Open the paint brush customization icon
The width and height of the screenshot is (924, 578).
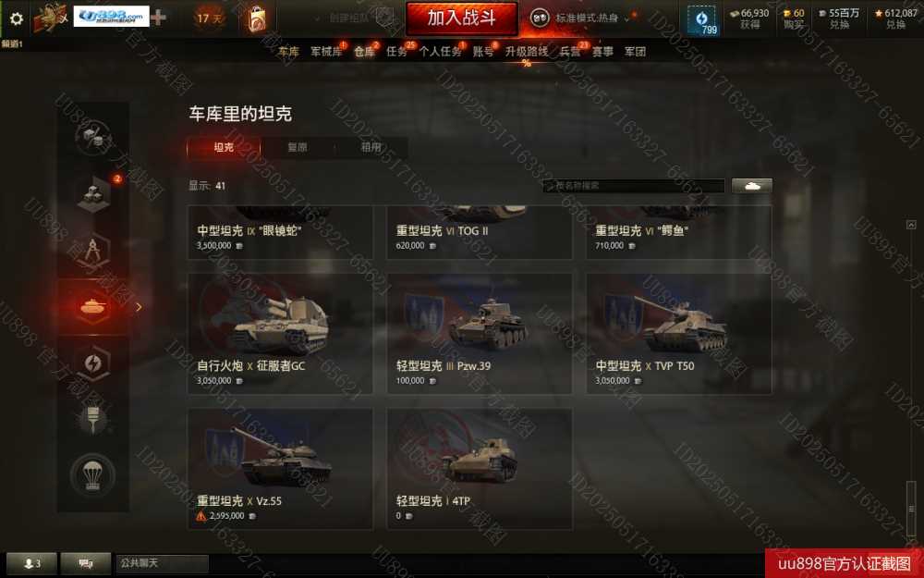click(x=91, y=418)
